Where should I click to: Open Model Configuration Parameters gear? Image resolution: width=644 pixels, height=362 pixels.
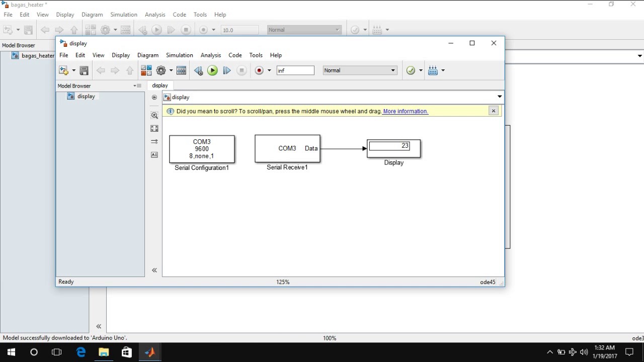(x=161, y=70)
